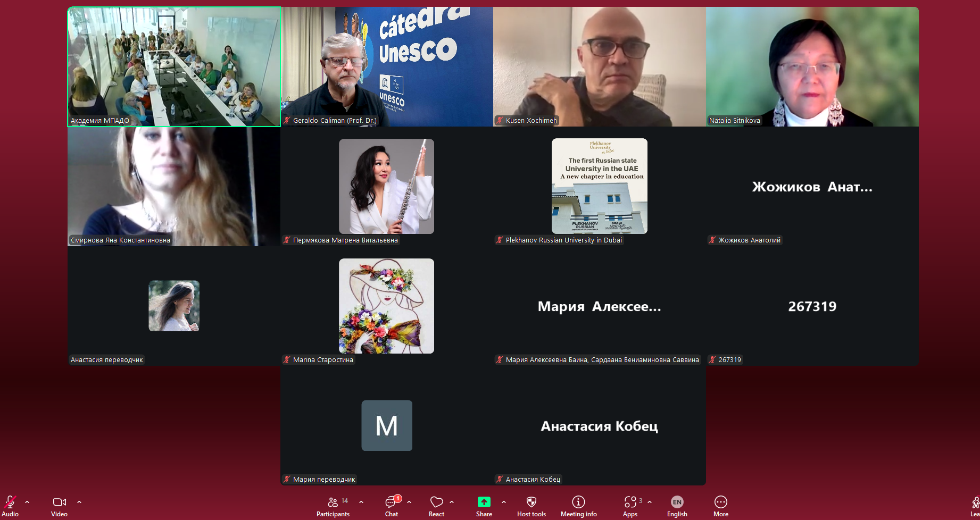This screenshot has height=520, width=980.
Task: Open the Apps panel
Action: pyautogui.click(x=630, y=506)
